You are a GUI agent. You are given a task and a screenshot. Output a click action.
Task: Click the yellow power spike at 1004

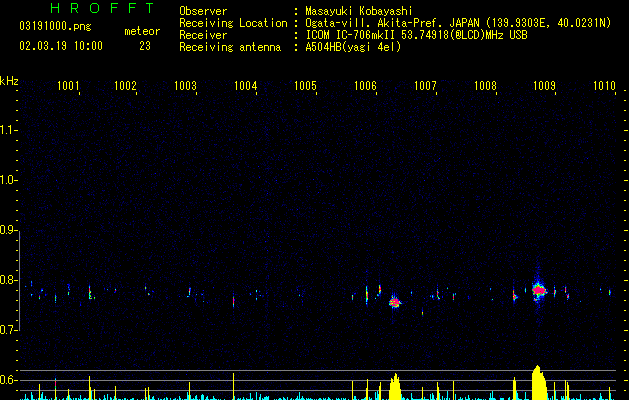click(x=233, y=386)
